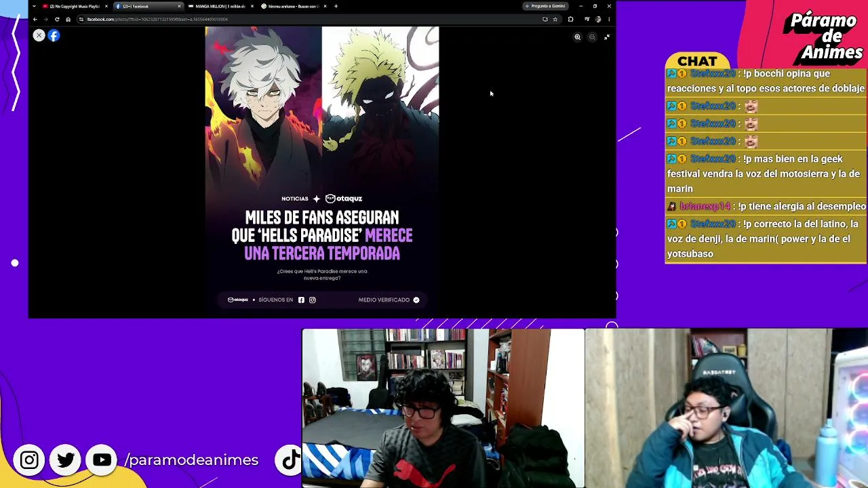Click the Pregunta a Gemini button
The height and width of the screenshot is (488, 868).
pyautogui.click(x=545, y=6)
